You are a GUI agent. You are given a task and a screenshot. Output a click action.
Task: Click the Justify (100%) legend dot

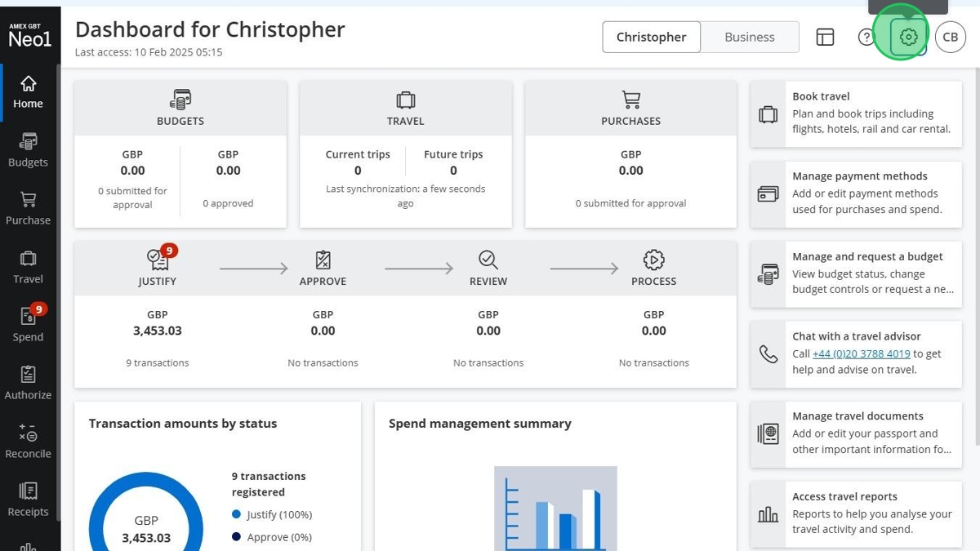tap(237, 514)
